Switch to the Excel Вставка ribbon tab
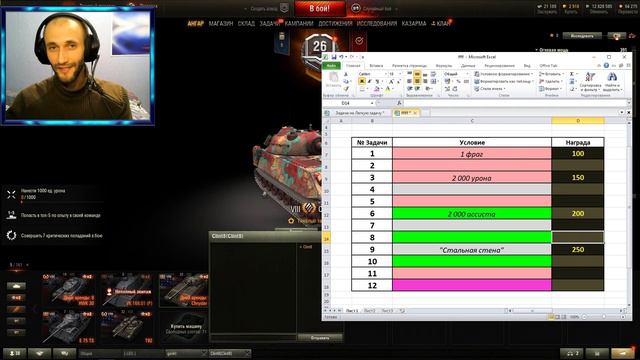The height and width of the screenshot is (360, 640). tap(376, 66)
